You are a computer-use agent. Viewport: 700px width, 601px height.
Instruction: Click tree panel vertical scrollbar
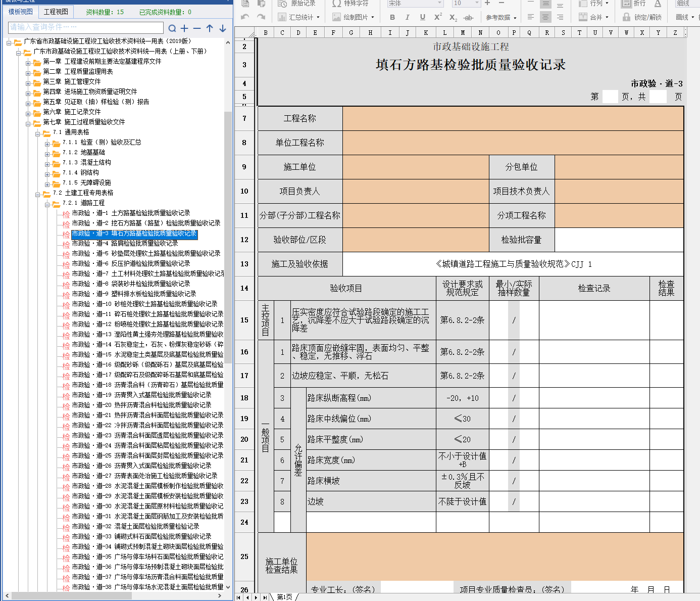pos(228,238)
